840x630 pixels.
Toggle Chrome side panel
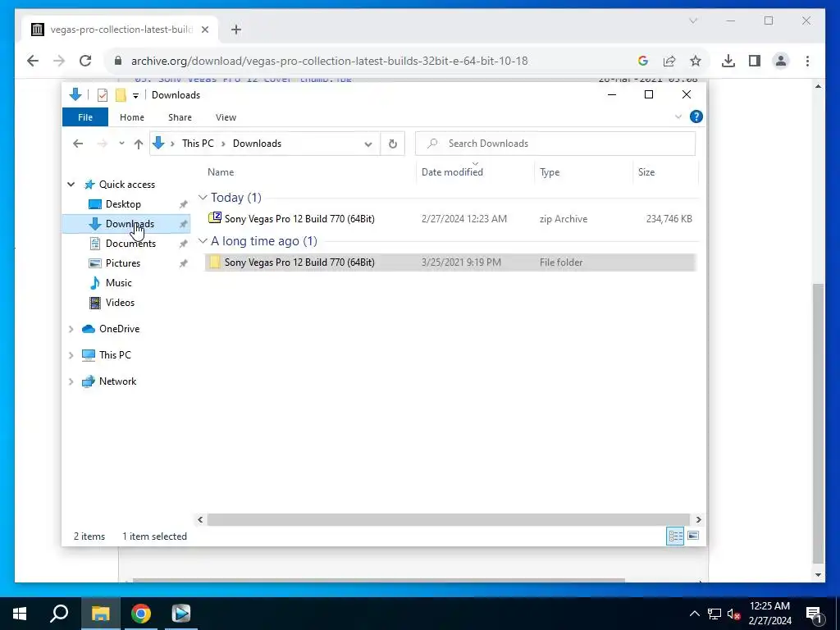(x=755, y=61)
